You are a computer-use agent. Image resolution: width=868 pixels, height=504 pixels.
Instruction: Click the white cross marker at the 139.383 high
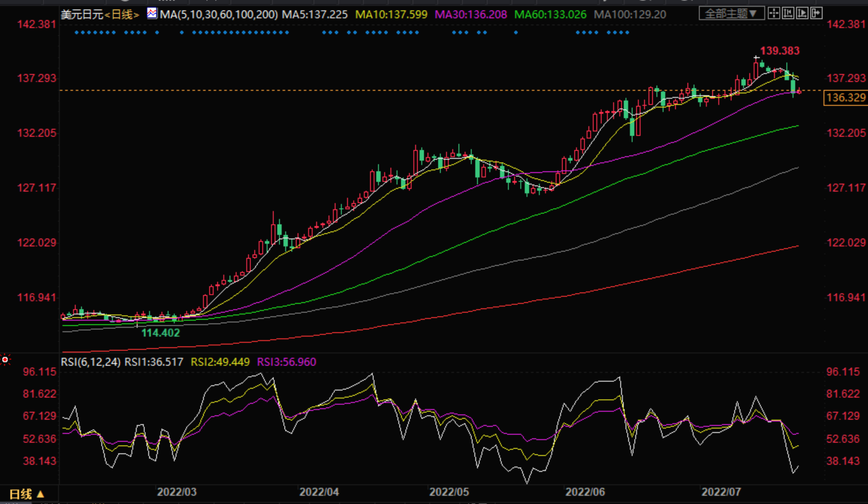(x=756, y=58)
